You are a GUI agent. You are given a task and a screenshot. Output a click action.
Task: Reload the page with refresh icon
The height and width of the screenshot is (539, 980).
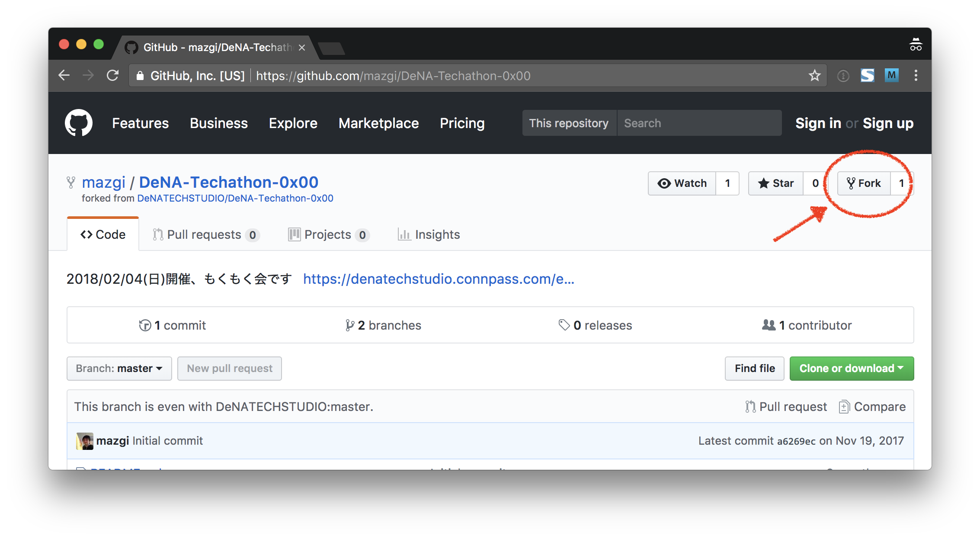coord(113,76)
